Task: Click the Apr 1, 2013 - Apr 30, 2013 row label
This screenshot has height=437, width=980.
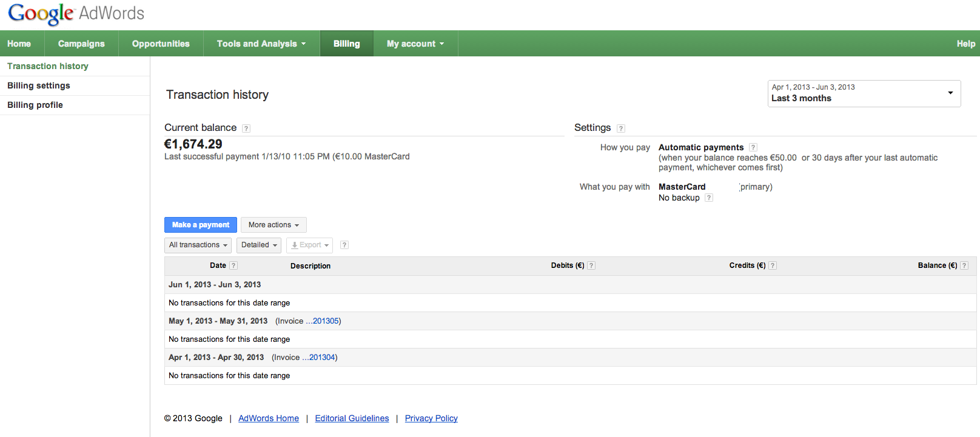Action: [216, 358]
